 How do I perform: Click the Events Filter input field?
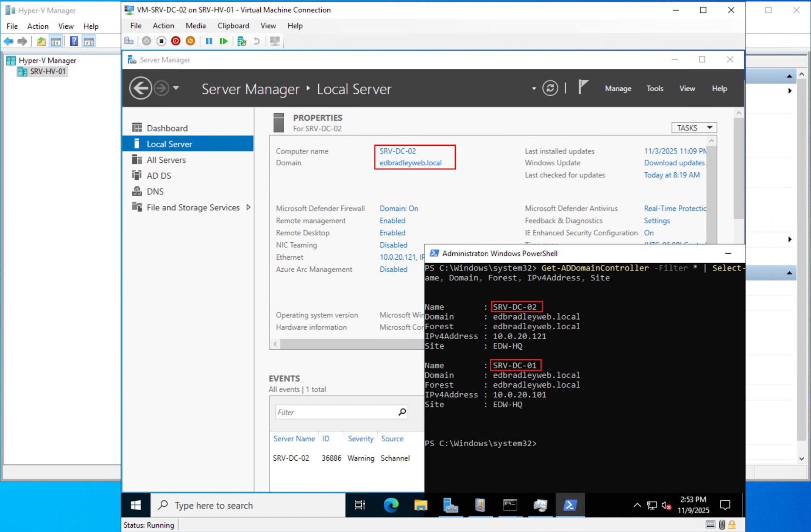pyautogui.click(x=337, y=412)
